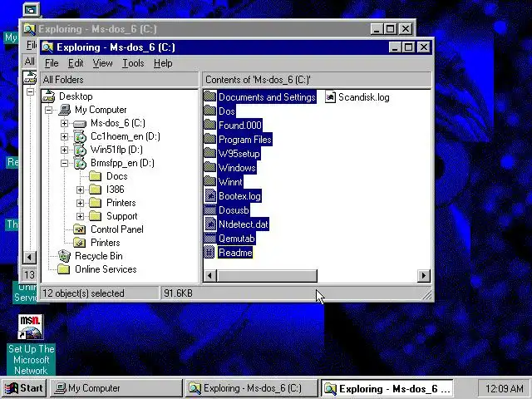This screenshot has width=532, height=399.
Task: Click the Qemutab file icon
Action: (210, 239)
